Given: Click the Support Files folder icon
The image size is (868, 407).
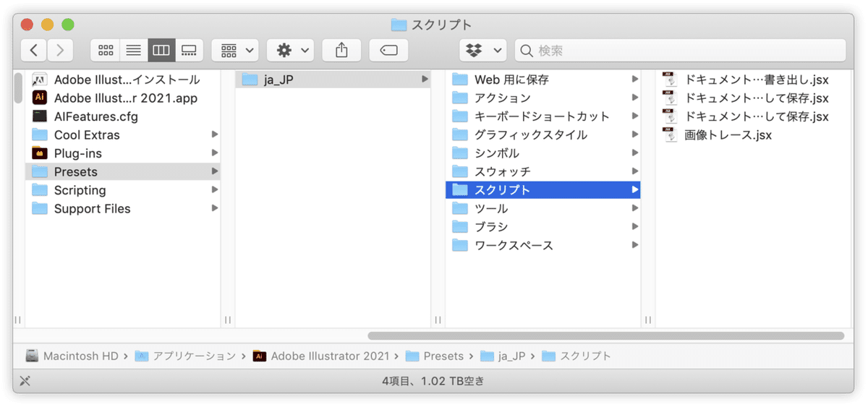Looking at the screenshot, I should click(x=40, y=208).
